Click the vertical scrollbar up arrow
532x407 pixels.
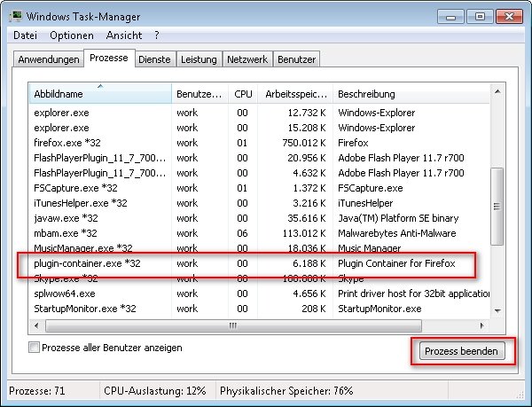[x=497, y=91]
